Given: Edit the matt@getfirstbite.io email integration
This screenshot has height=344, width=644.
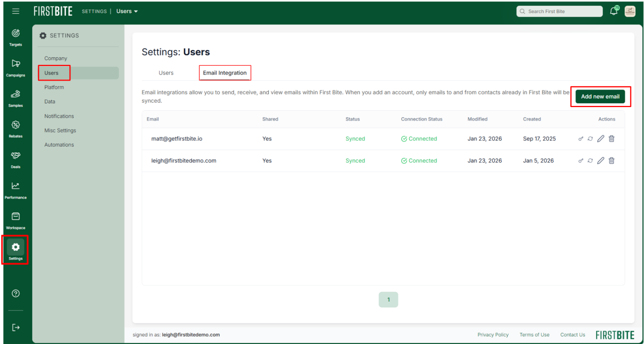Looking at the screenshot, I should (601, 139).
